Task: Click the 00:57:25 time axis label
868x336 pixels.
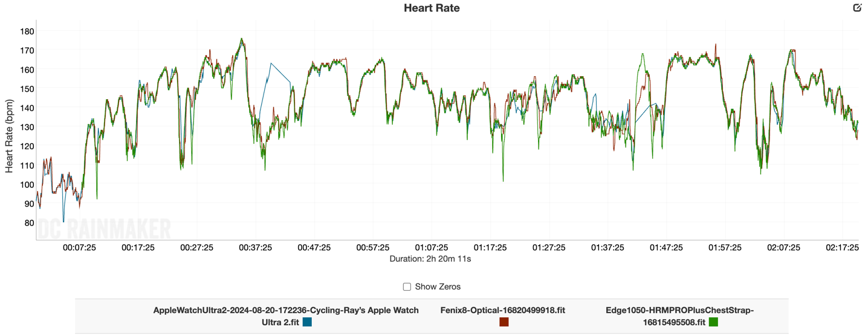Action: (x=373, y=248)
